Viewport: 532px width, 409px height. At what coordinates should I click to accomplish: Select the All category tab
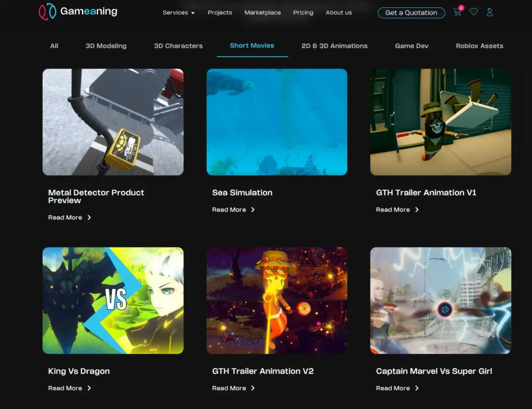(54, 46)
